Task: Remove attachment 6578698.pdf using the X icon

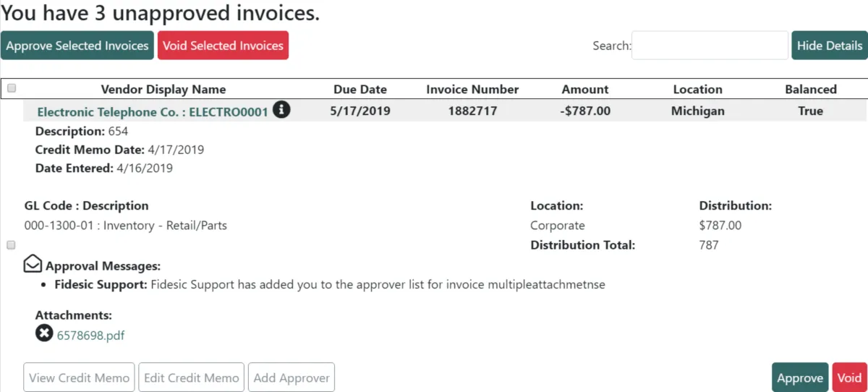Action: [43, 333]
